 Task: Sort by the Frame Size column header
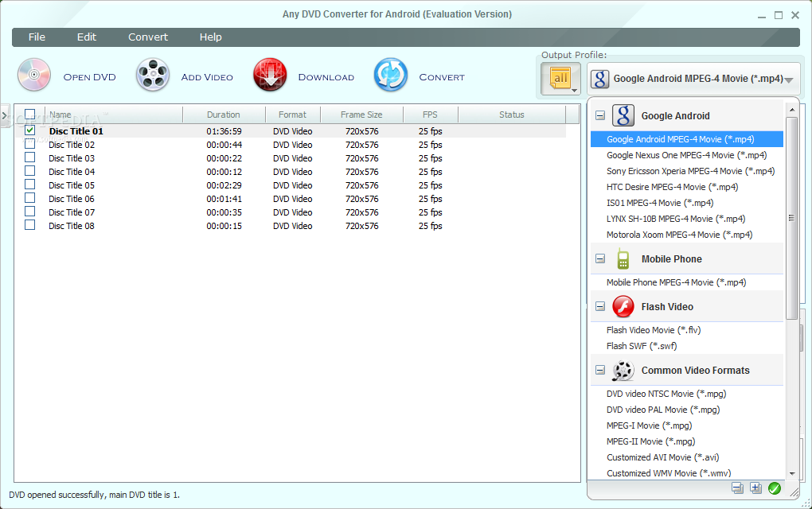361,115
